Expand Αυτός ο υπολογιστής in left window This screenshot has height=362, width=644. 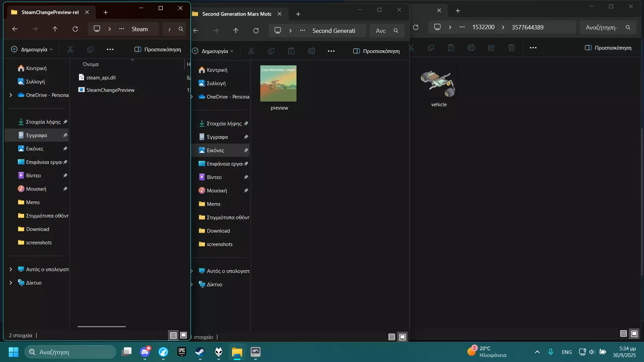11,269
